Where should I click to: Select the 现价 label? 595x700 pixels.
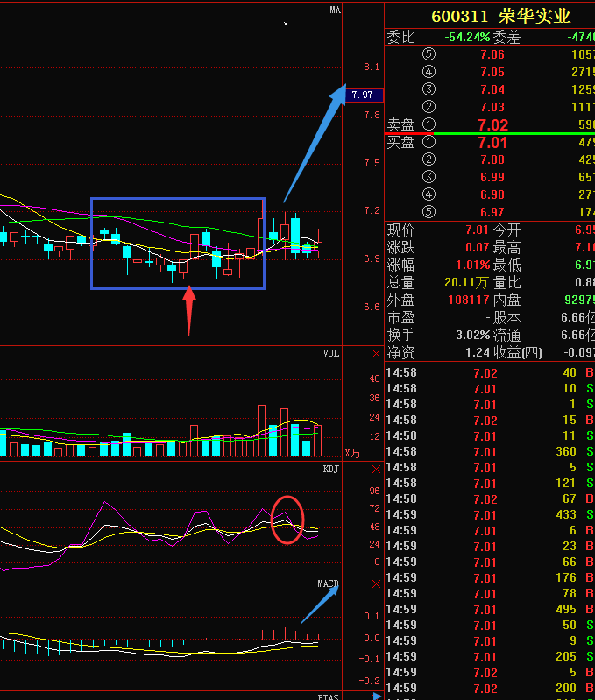pos(400,230)
